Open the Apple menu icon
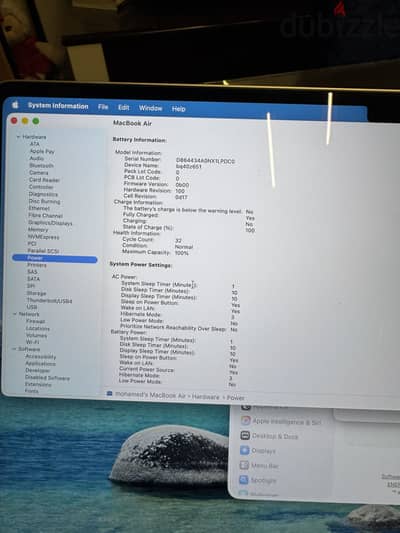This screenshot has height=533, width=400. (x=15, y=105)
